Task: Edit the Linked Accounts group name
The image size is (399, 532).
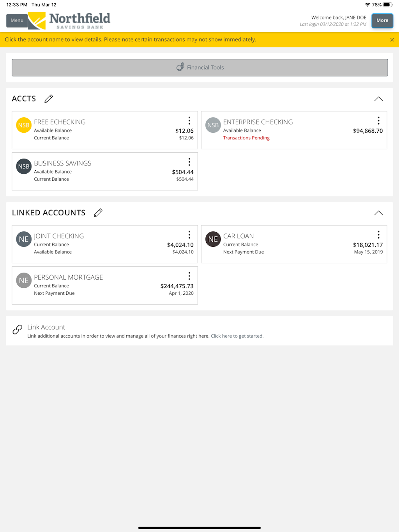Action: coord(98,213)
